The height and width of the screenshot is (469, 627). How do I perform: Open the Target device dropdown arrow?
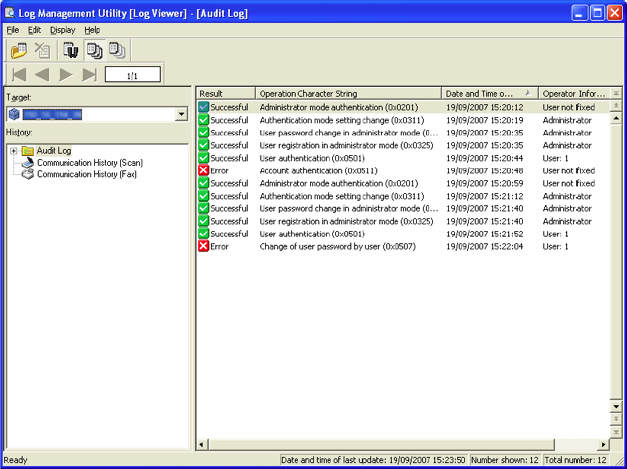coord(182,114)
